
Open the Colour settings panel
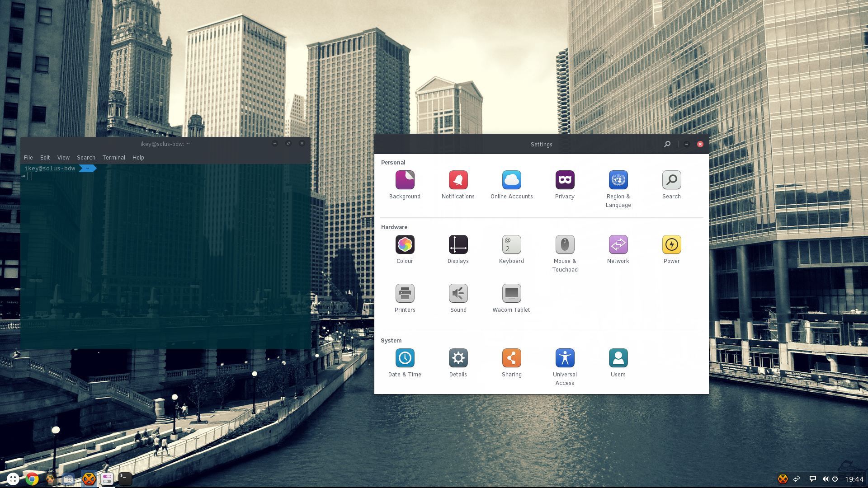(x=405, y=250)
